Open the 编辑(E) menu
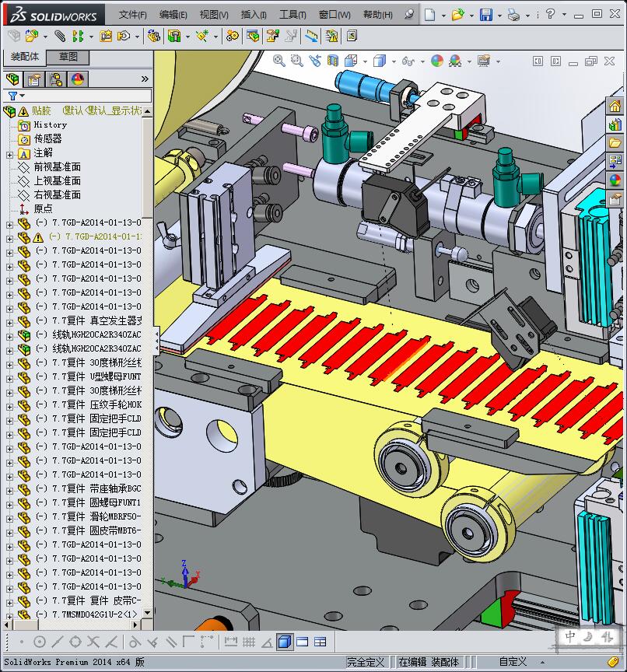Viewport: 627px width, 672px height. 173,15
